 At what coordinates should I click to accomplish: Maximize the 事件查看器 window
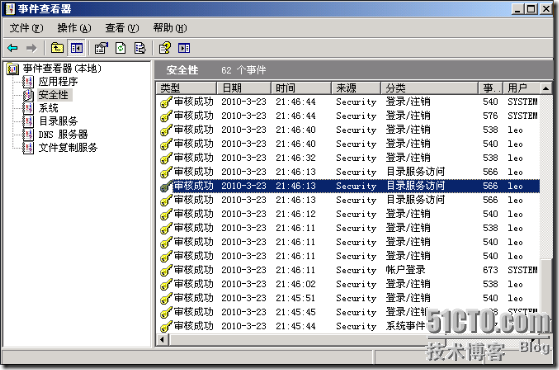click(x=531, y=9)
